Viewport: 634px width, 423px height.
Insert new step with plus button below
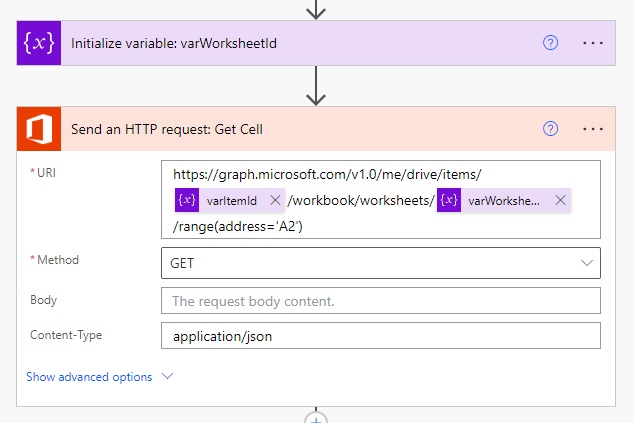[x=316, y=418]
